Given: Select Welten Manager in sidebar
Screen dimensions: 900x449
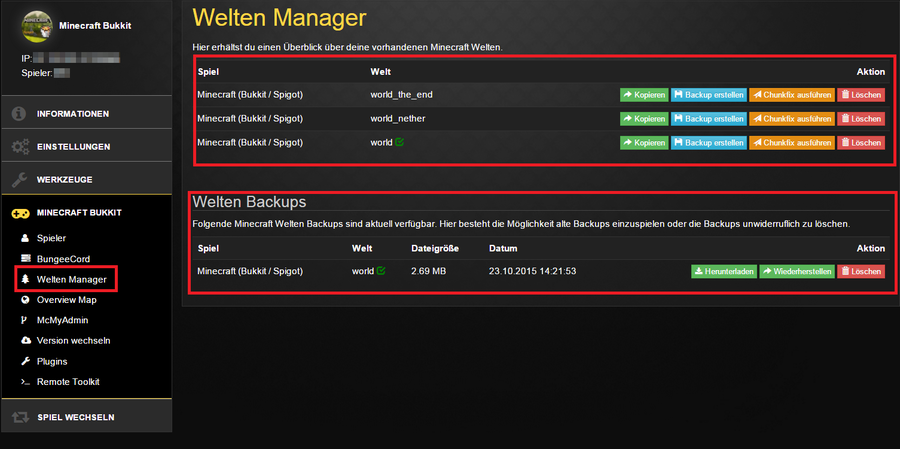Looking at the screenshot, I should 71,280.
